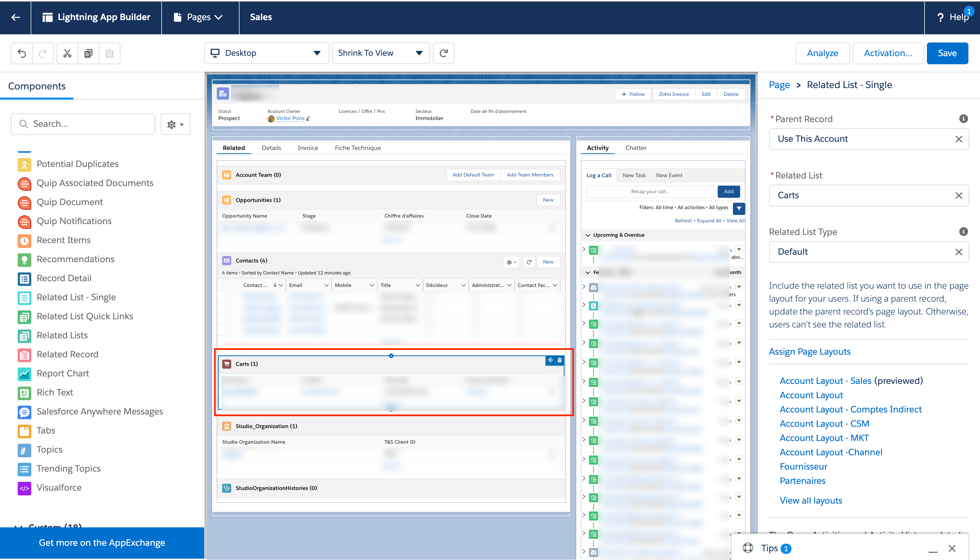This screenshot has width=980, height=560.
Task: Delete the Carts component with trash icon
Action: 560,360
